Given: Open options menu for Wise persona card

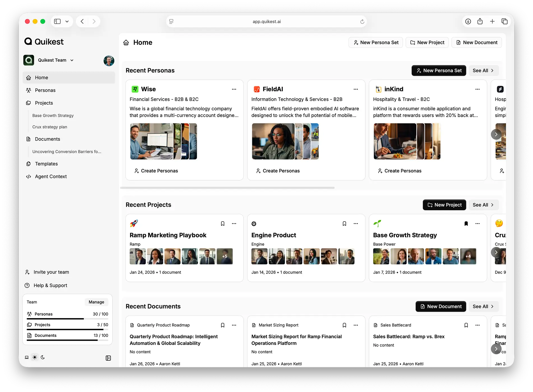Looking at the screenshot, I should (x=234, y=89).
